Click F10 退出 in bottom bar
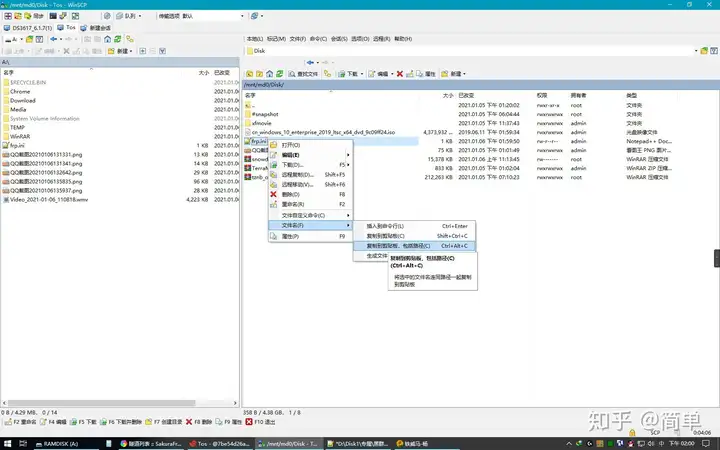The image size is (720, 450). pyautogui.click(x=260, y=422)
